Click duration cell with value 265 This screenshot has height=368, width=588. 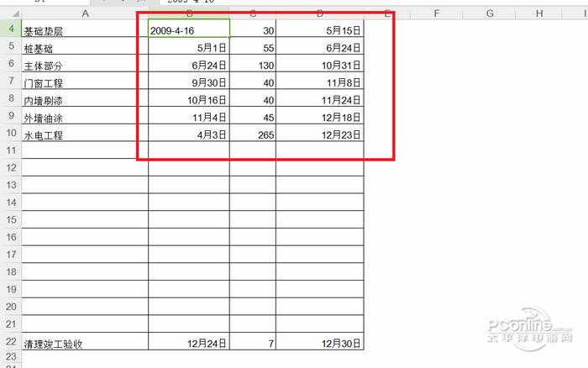tap(253, 133)
